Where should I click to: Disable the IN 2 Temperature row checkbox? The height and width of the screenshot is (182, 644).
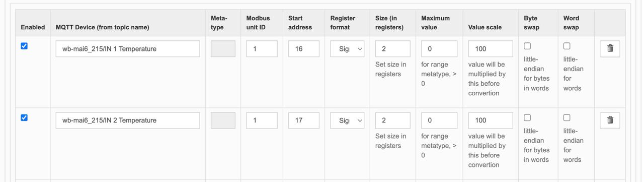(24, 117)
